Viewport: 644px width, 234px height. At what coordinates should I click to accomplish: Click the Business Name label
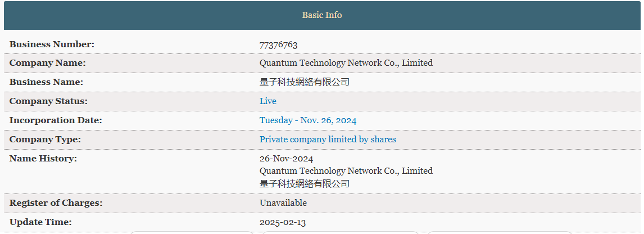pos(47,82)
